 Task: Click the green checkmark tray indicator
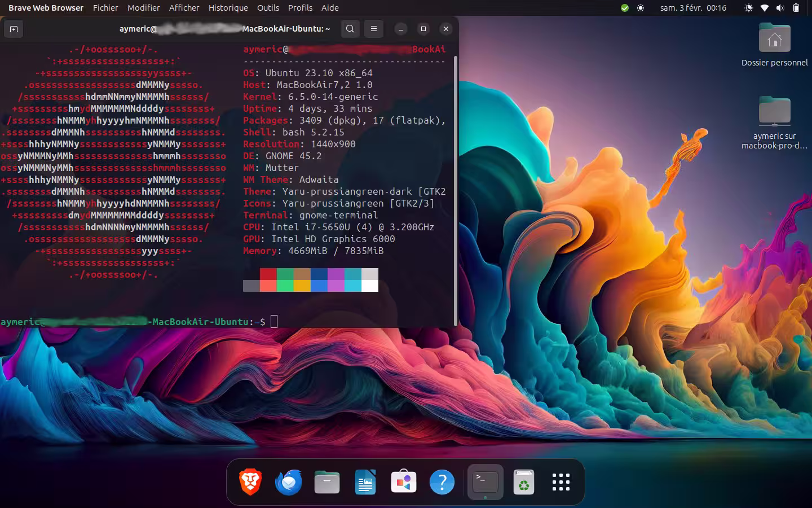tap(625, 8)
